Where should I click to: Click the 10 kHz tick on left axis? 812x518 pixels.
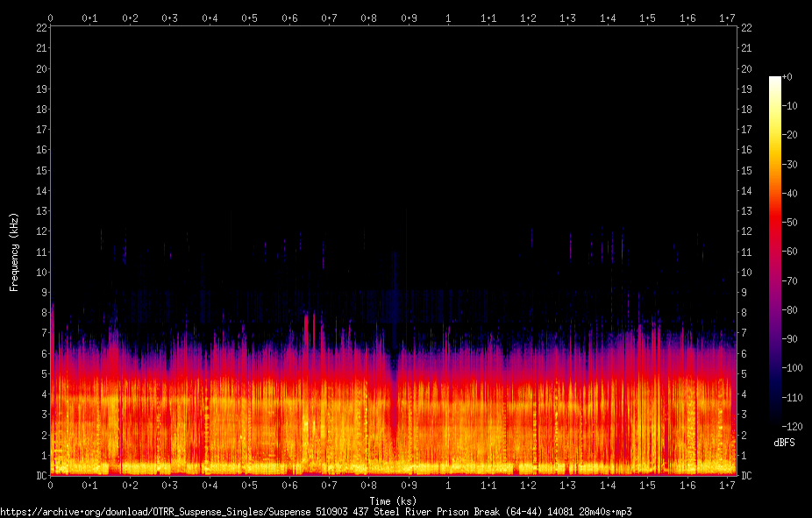click(41, 273)
